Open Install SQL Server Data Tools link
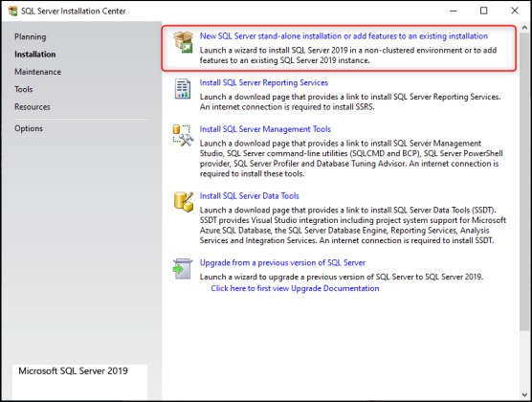The image size is (532, 402). coord(250,196)
